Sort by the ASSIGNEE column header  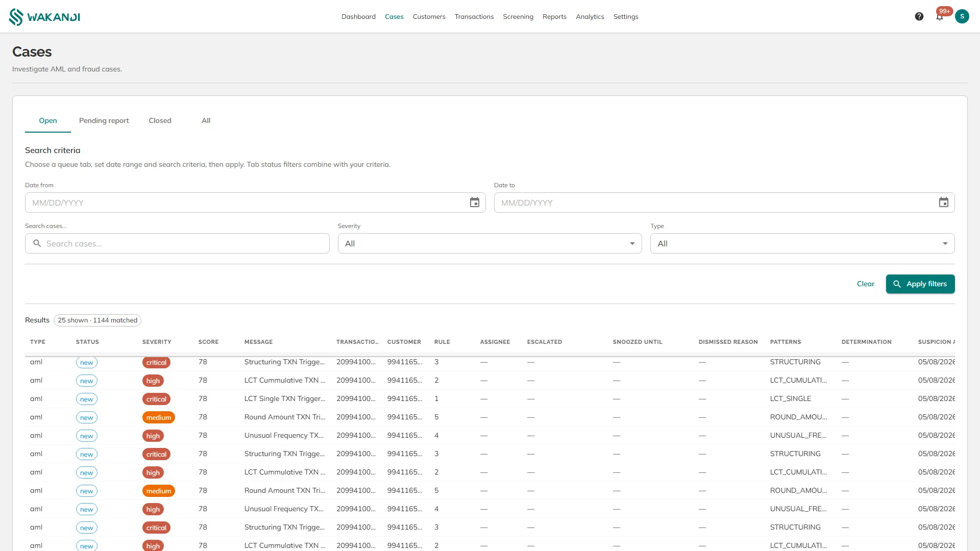(x=495, y=342)
